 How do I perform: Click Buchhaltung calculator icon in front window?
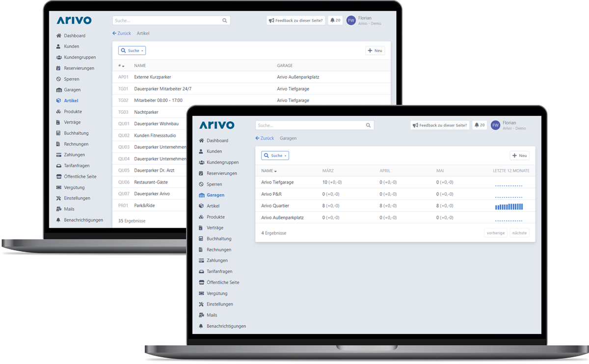(201, 239)
